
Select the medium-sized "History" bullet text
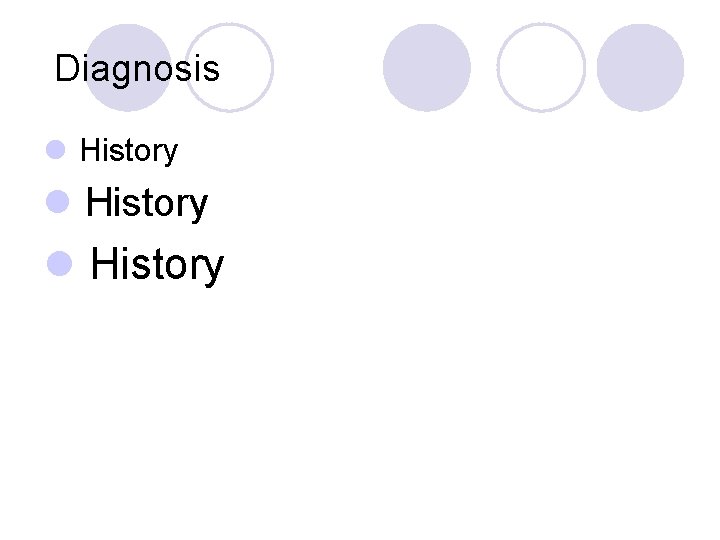click(147, 203)
